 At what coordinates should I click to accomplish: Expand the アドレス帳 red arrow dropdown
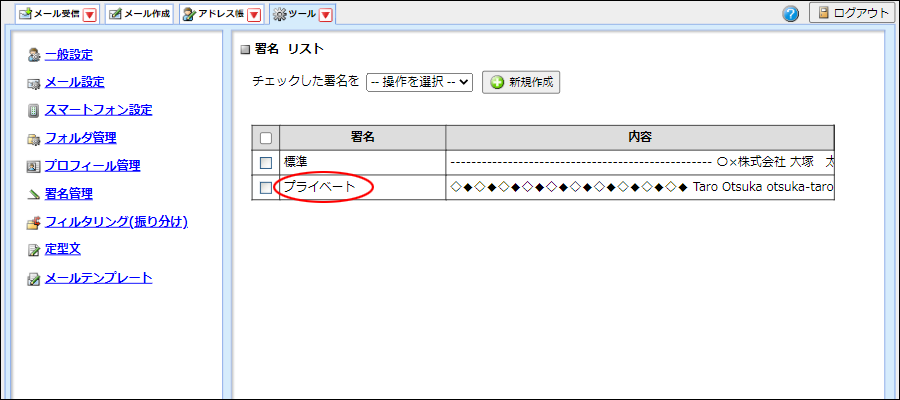(x=253, y=14)
